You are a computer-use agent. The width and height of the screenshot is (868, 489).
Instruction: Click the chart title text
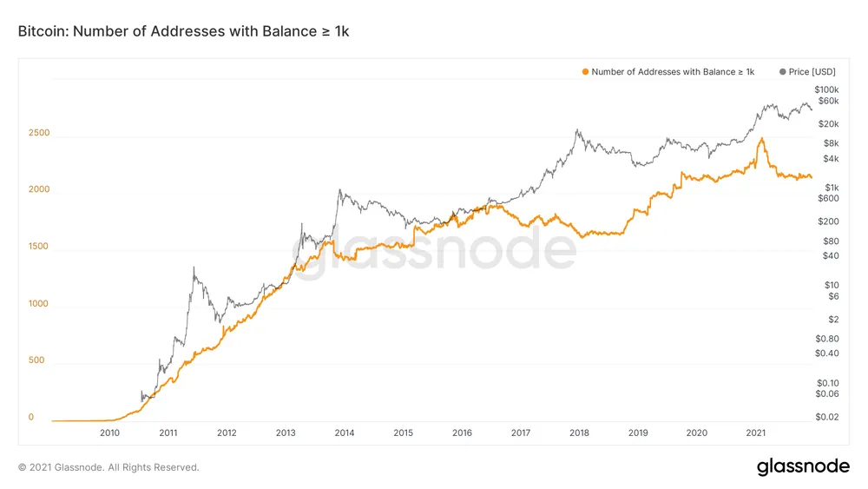pos(183,31)
